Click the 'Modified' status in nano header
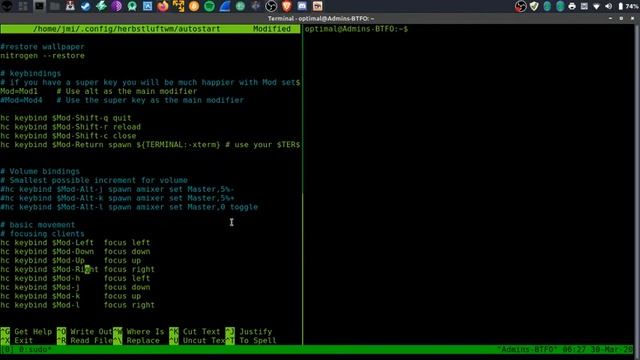 click(272, 29)
